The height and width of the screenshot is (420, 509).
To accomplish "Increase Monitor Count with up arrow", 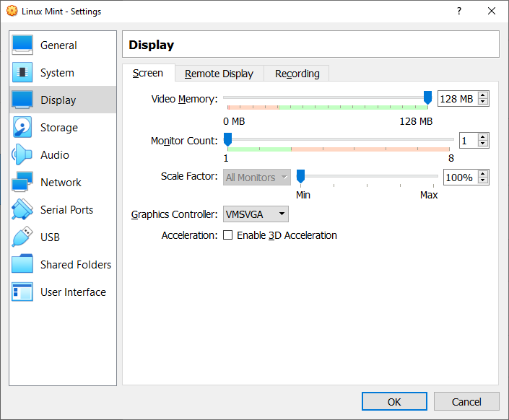I will tap(483, 137).
